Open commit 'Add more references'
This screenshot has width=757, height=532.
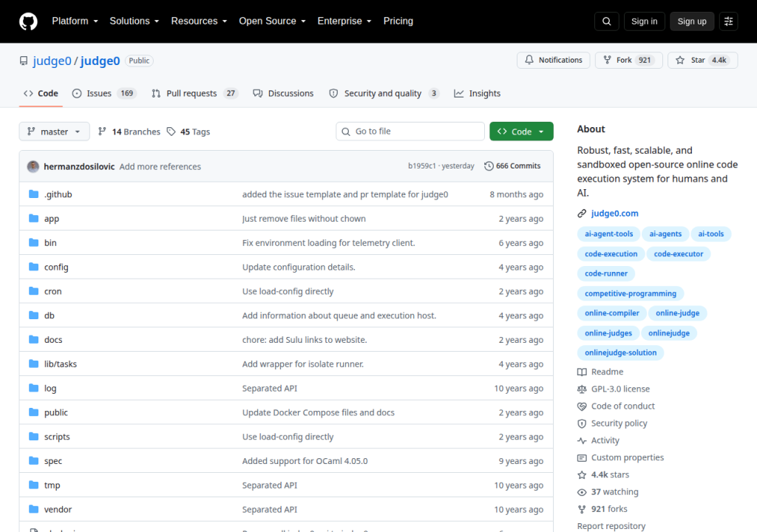160,166
